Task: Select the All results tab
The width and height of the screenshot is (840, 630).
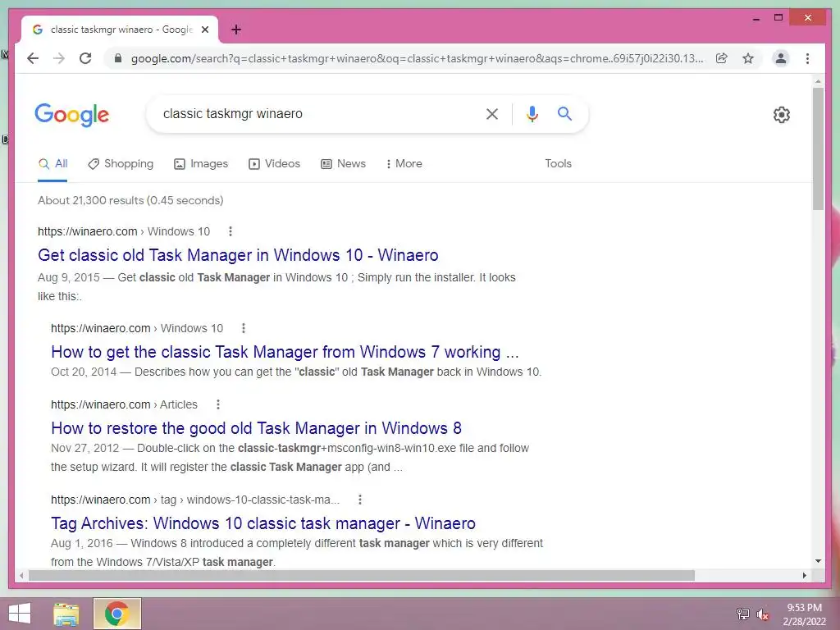Action: (53, 164)
